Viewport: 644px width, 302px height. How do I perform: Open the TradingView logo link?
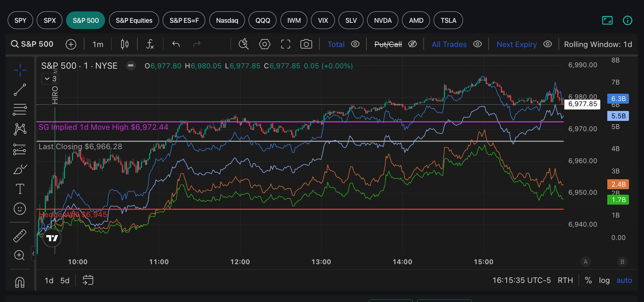coord(52,238)
